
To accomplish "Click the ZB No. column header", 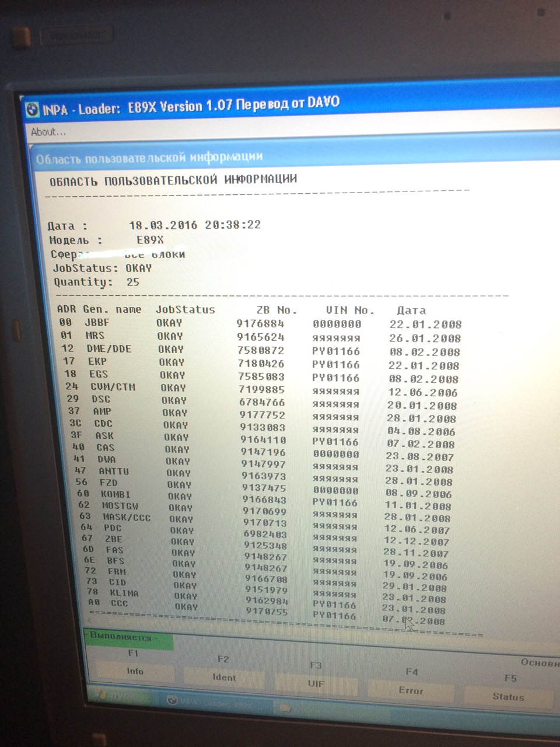I will tap(276, 310).
